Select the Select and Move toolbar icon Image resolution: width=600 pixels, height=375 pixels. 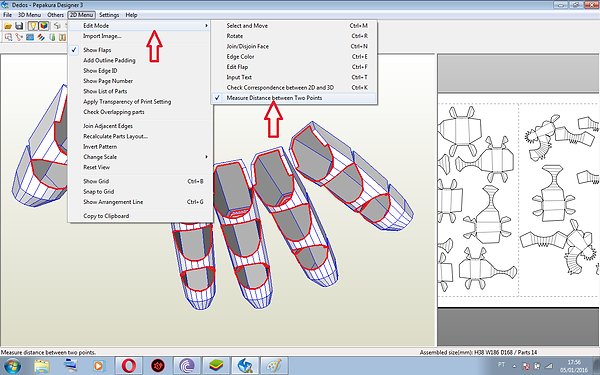click(x=8, y=37)
